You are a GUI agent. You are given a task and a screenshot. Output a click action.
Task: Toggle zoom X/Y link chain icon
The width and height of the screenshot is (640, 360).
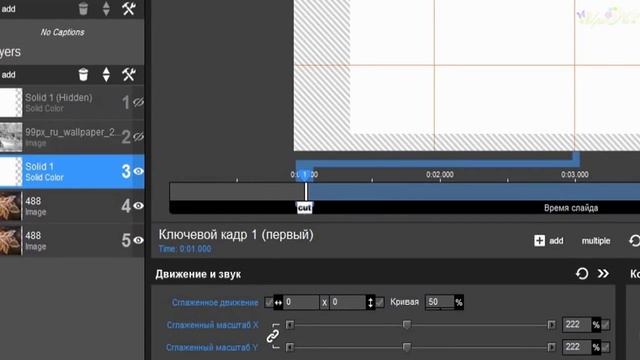click(x=273, y=336)
